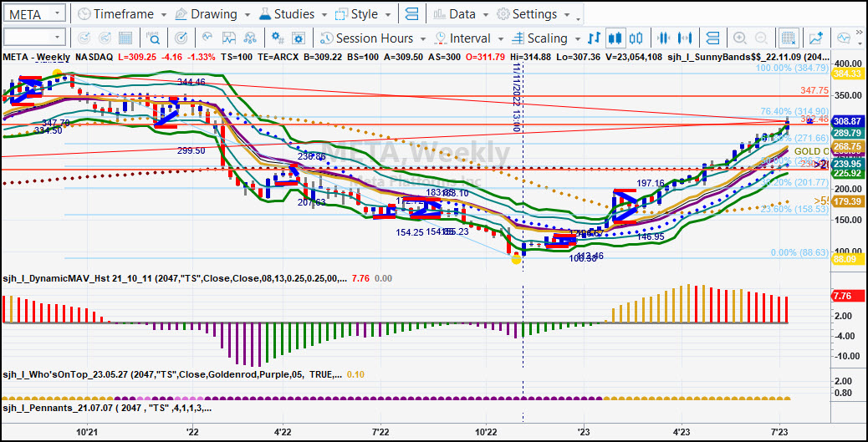Click the zoom in magnifier
Viewport: 868px width, 442px height.
click(740, 38)
